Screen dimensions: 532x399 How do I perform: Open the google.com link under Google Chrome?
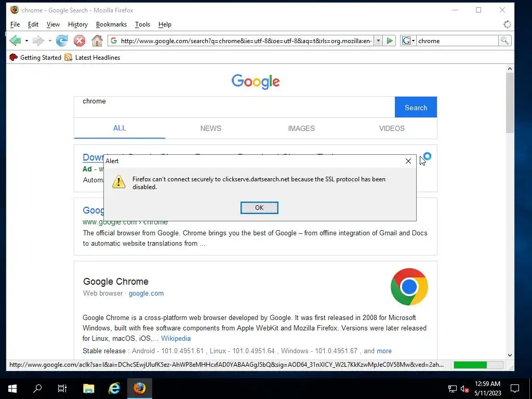click(146, 294)
